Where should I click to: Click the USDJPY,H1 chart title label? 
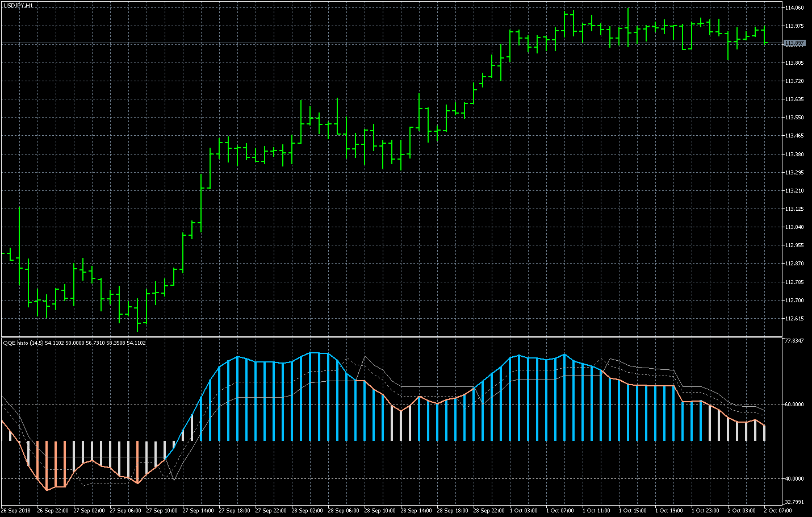click(x=18, y=5)
